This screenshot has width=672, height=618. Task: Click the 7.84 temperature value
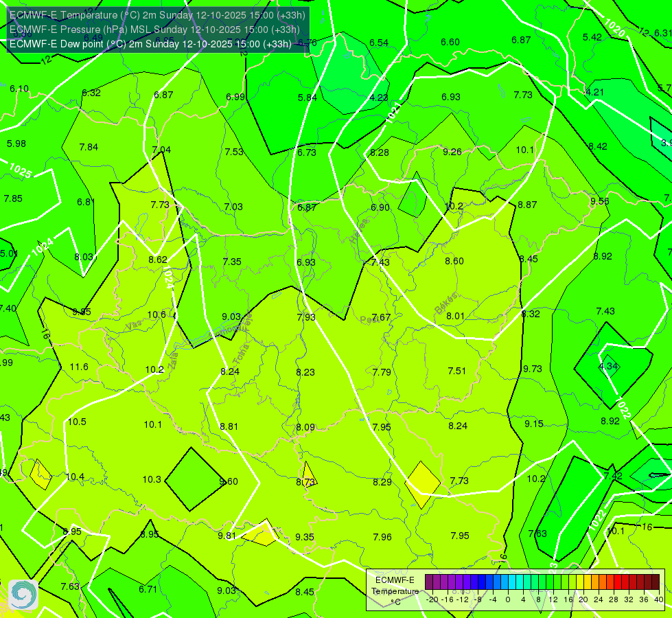pyautogui.click(x=89, y=147)
